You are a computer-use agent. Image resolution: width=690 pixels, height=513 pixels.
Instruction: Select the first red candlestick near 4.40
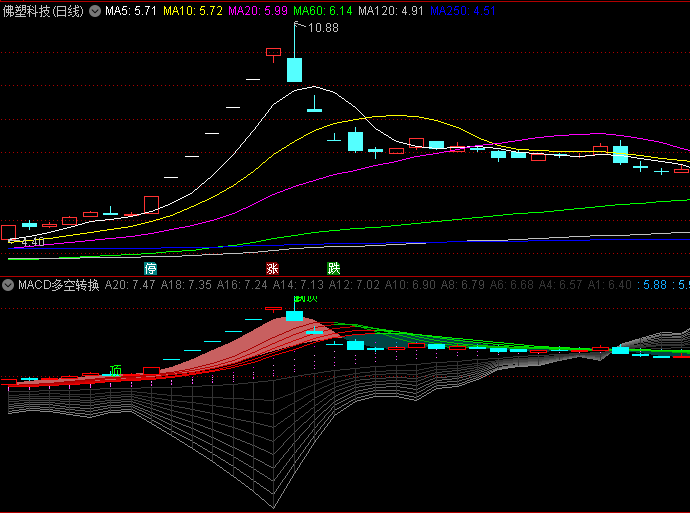pyautogui.click(x=8, y=233)
